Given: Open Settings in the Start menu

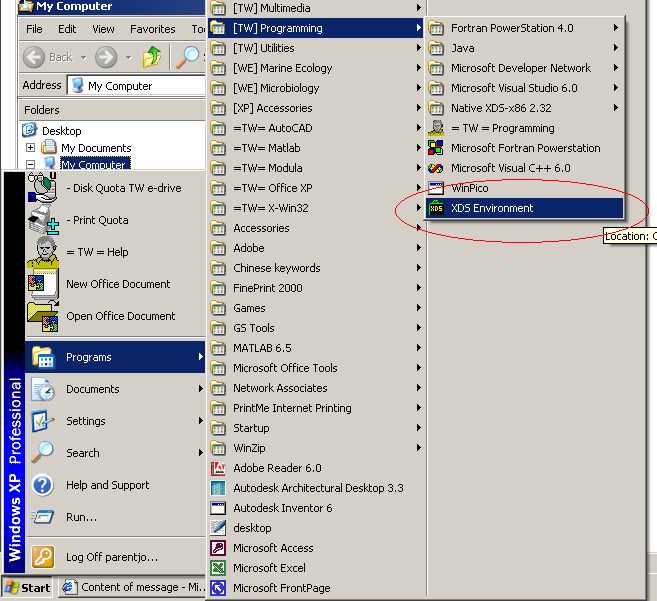Looking at the screenshot, I should pos(86,421).
